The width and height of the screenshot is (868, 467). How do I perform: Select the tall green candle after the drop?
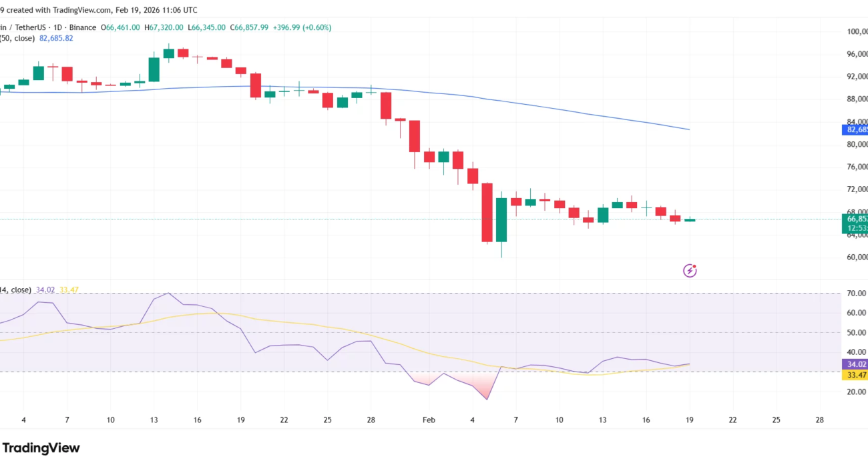coord(501,219)
